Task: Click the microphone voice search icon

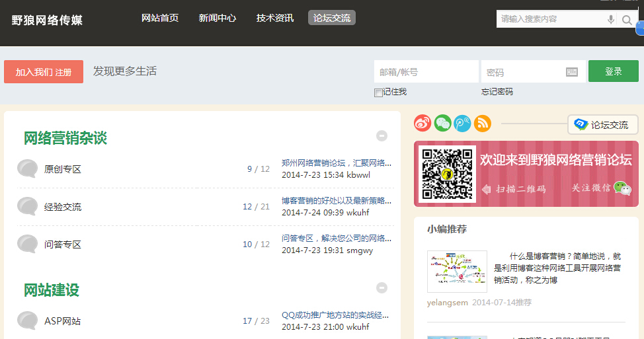Action: click(x=611, y=20)
